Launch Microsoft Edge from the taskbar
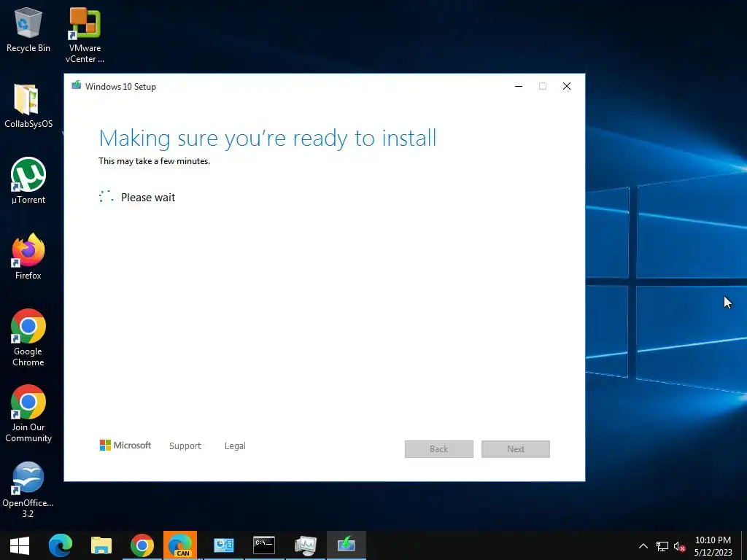Image resolution: width=747 pixels, height=560 pixels. (x=61, y=545)
